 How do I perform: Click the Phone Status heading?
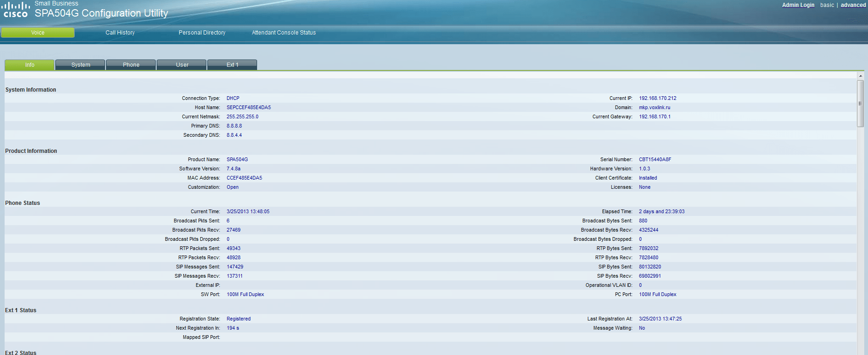[x=23, y=203]
